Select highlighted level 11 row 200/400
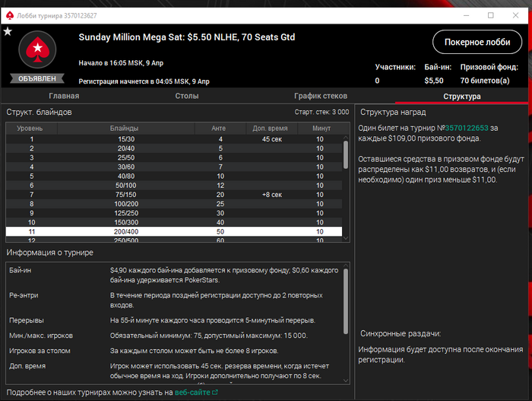 tap(174, 231)
